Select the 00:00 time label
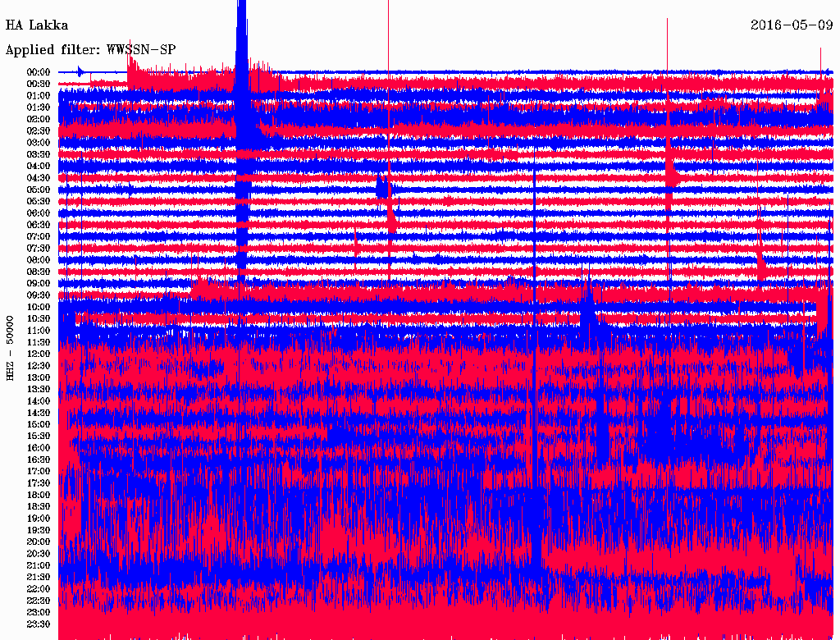This screenshot has height=640, width=840. click(x=39, y=72)
